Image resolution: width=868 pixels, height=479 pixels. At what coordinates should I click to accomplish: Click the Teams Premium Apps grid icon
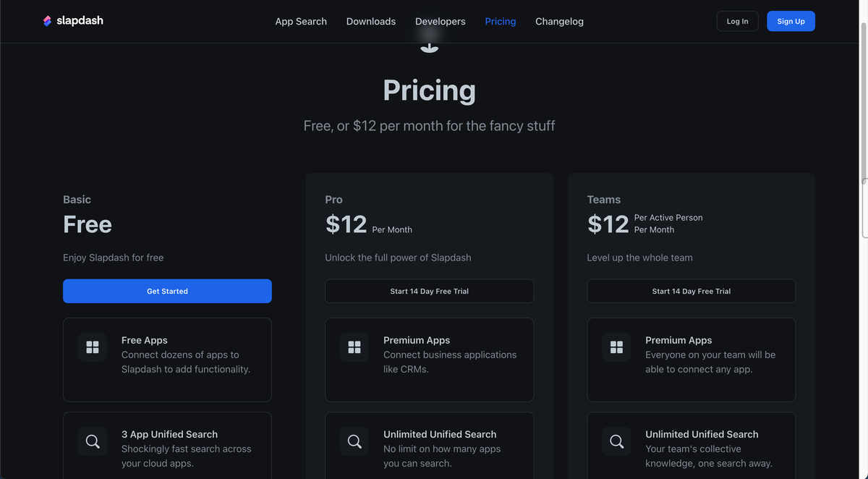[x=616, y=347]
